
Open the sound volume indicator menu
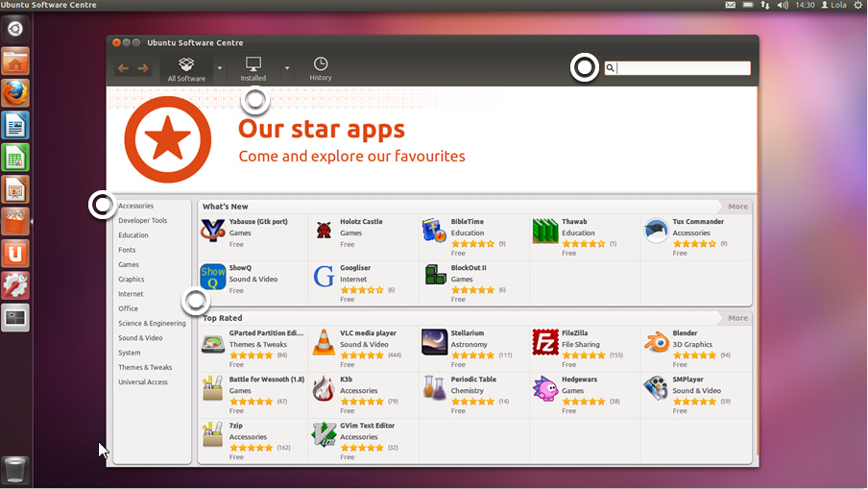tap(783, 5)
